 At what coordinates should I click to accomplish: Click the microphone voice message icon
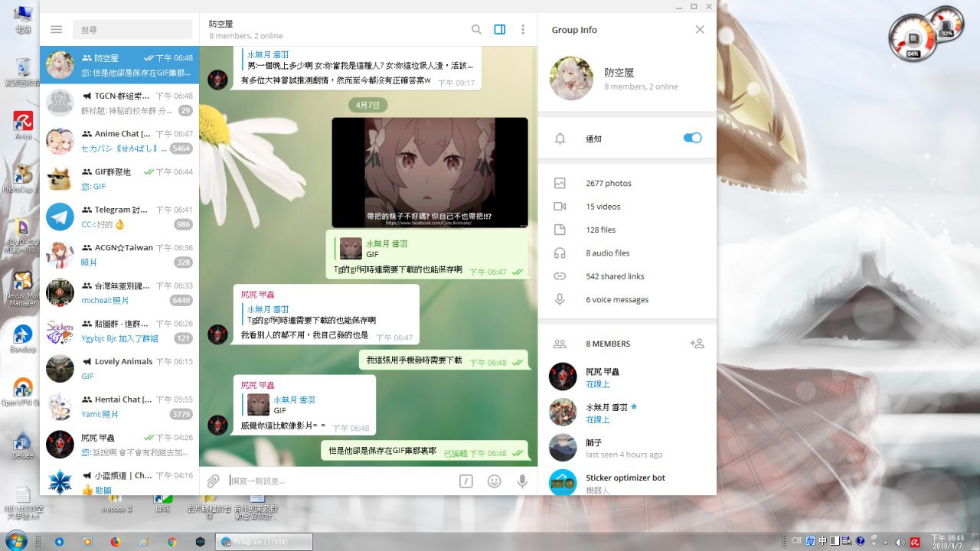[522, 481]
